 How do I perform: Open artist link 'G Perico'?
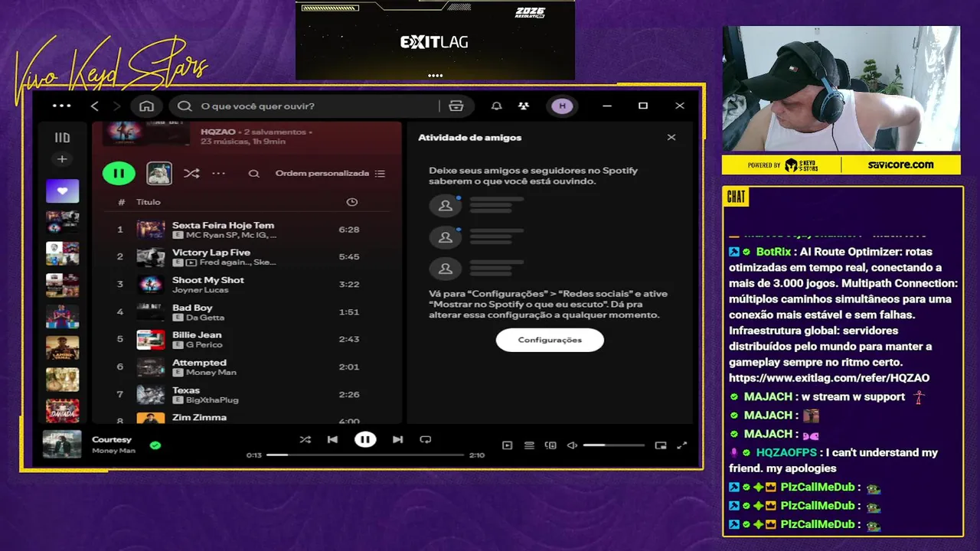pos(204,345)
